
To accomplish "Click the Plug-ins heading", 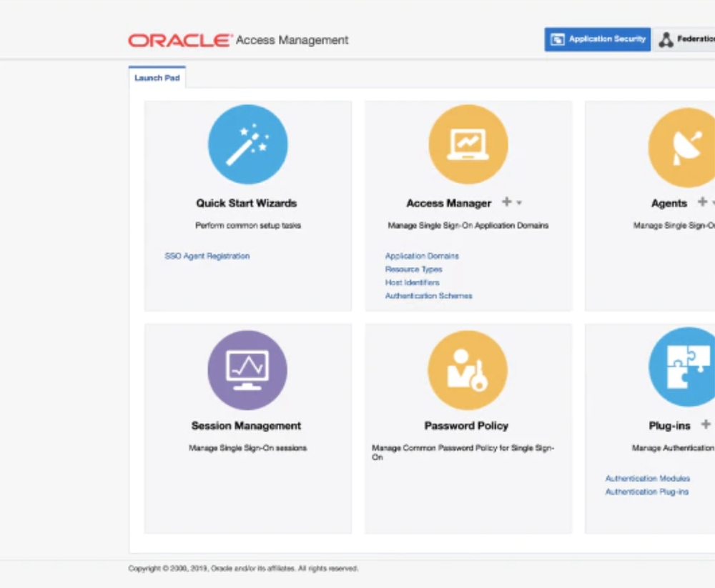I will [x=669, y=426].
